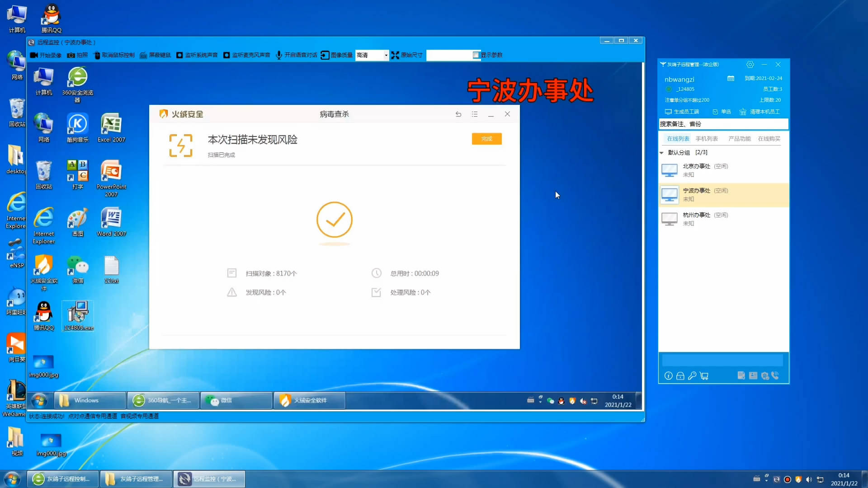Click 火绒安全软件 in remote taskbar

[309, 400]
